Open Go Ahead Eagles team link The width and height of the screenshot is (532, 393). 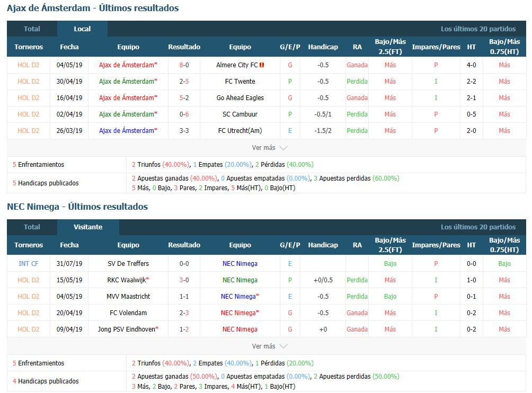point(240,97)
